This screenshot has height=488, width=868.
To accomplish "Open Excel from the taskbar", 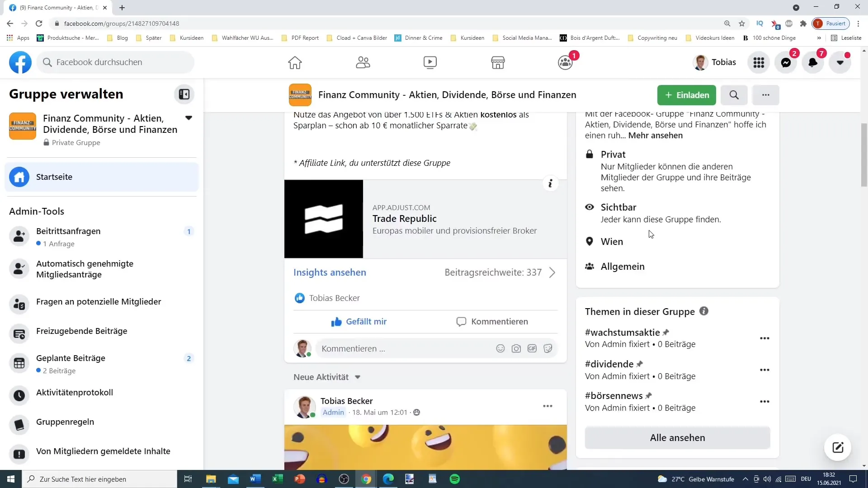I will pos(277,479).
